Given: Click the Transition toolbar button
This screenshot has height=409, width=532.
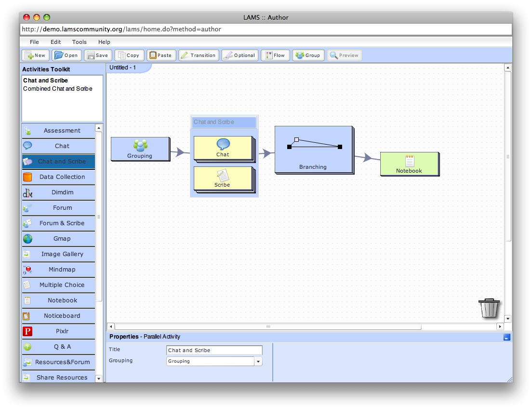Looking at the screenshot, I should [x=199, y=55].
